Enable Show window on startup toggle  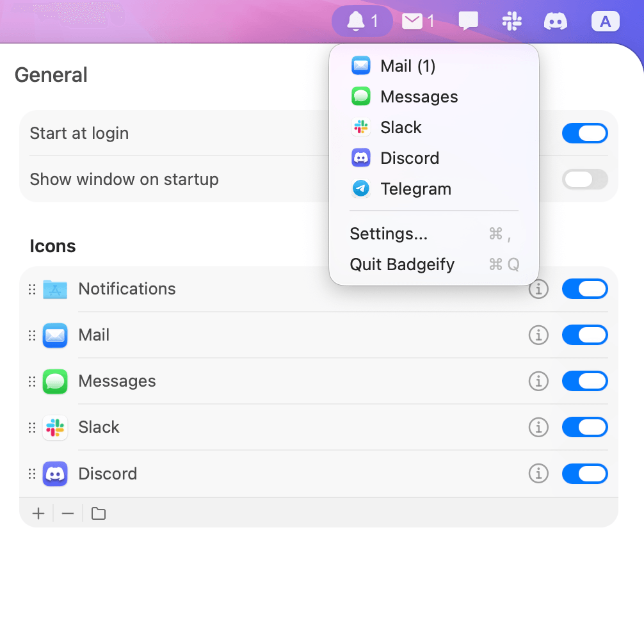pos(585,179)
